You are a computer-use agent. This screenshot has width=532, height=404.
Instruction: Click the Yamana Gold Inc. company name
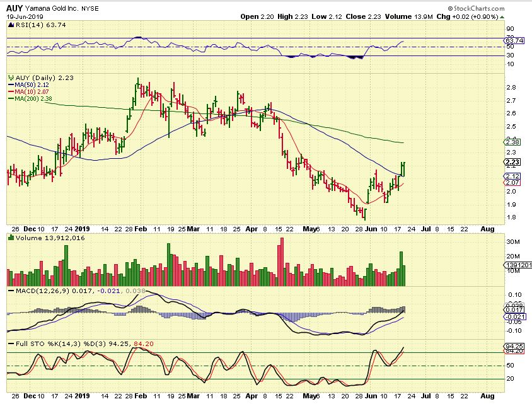pos(52,8)
